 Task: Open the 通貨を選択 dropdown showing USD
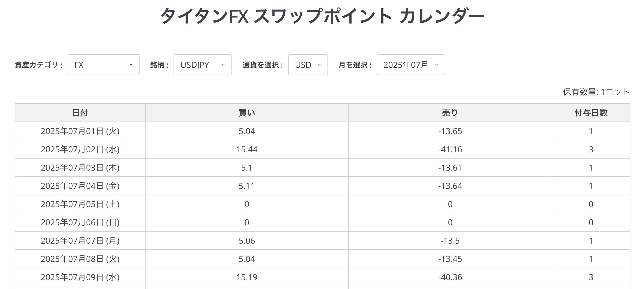click(308, 65)
